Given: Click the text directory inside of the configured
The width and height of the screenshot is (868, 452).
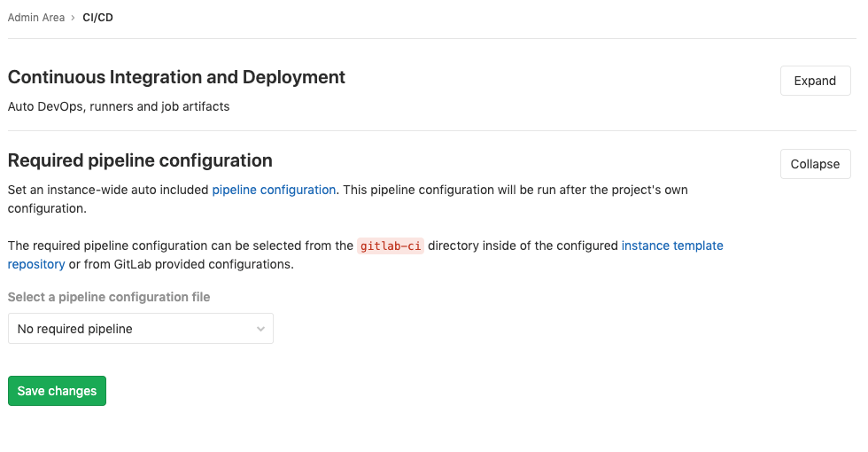Looking at the screenshot, I should tap(523, 245).
